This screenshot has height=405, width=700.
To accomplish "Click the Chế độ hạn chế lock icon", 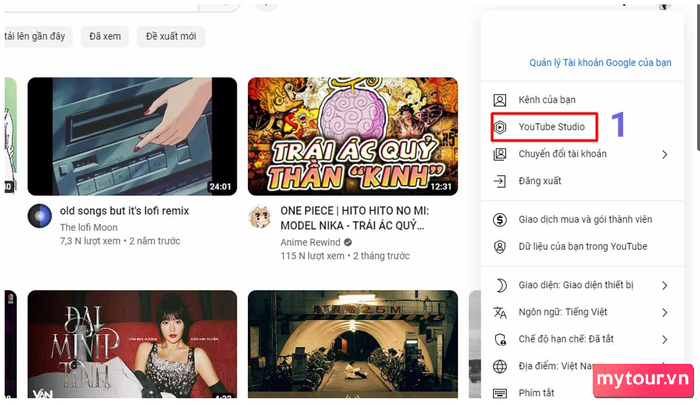I will (500, 339).
